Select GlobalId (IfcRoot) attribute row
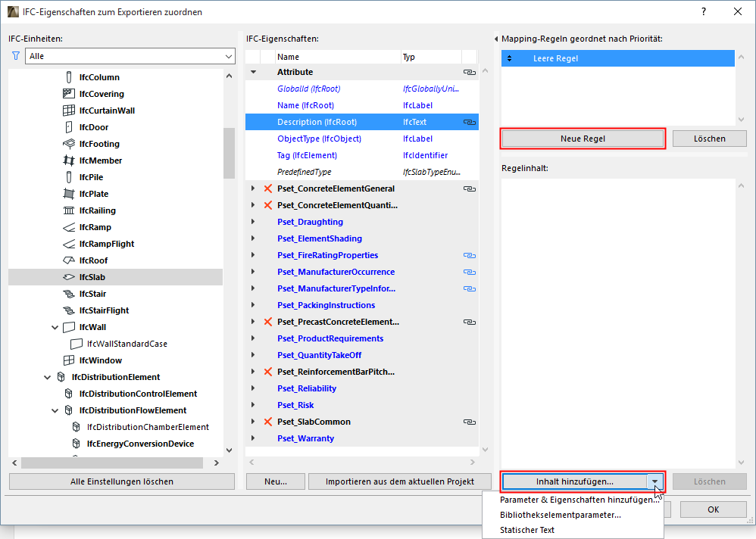 click(x=361, y=89)
